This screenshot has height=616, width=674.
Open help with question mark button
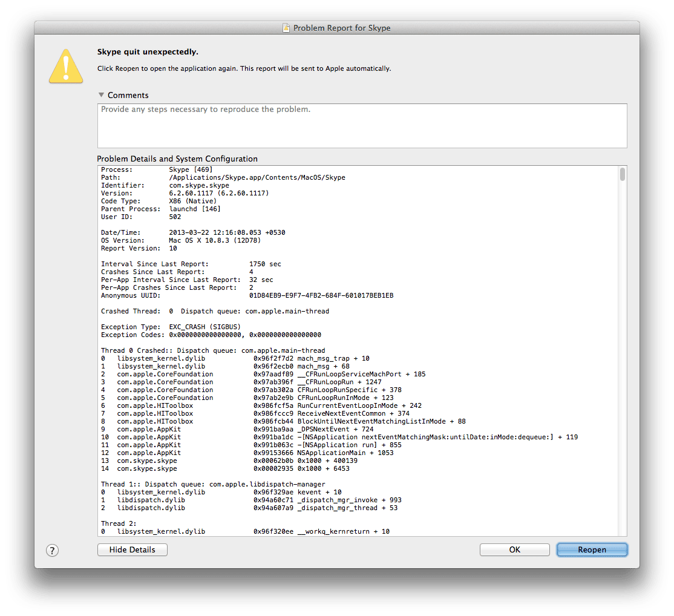tap(52, 550)
